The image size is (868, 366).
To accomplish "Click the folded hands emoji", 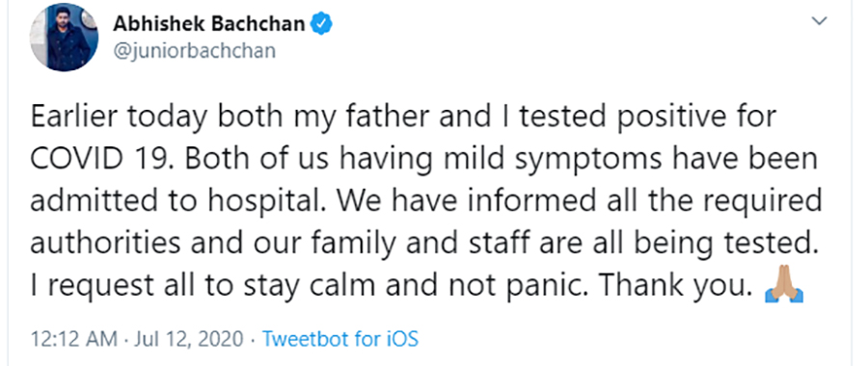I will pos(783,286).
